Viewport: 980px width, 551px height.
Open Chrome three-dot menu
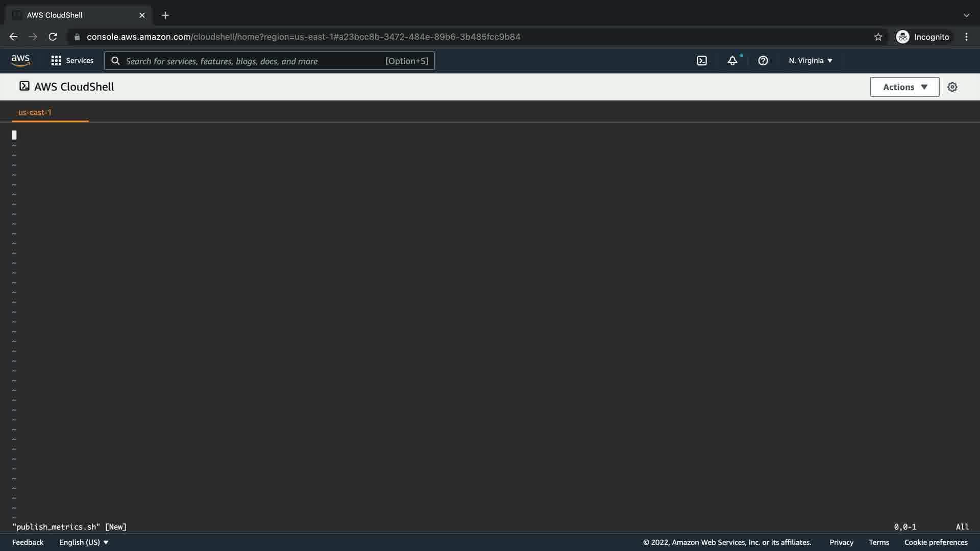click(x=966, y=37)
